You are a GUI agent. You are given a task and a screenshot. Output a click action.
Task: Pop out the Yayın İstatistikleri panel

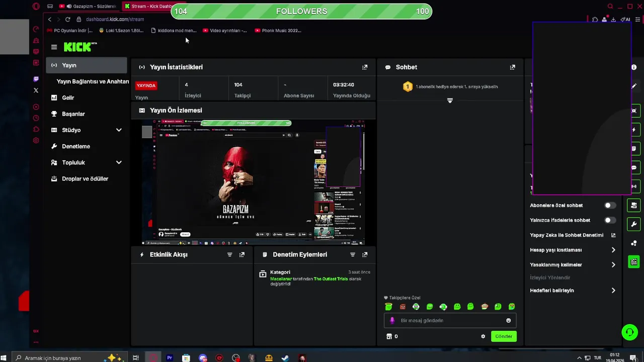365,67
